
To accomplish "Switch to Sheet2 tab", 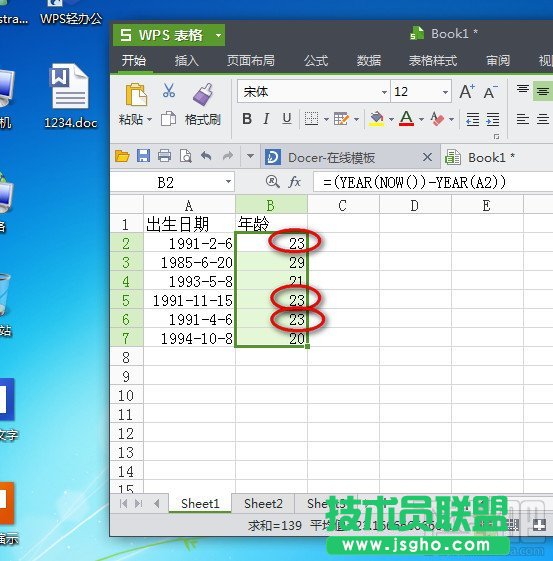I will point(263,503).
